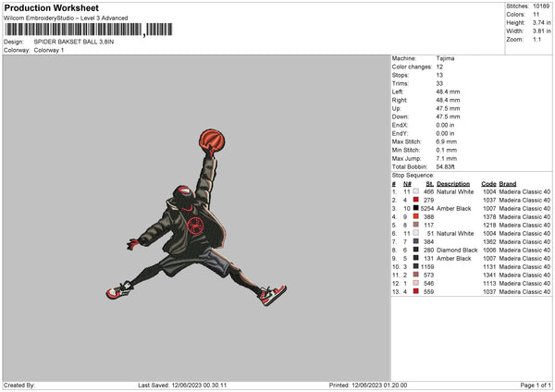This screenshot has height=392, width=555.
Task: Click thread code '1113' in row 12
Action: click(x=489, y=284)
